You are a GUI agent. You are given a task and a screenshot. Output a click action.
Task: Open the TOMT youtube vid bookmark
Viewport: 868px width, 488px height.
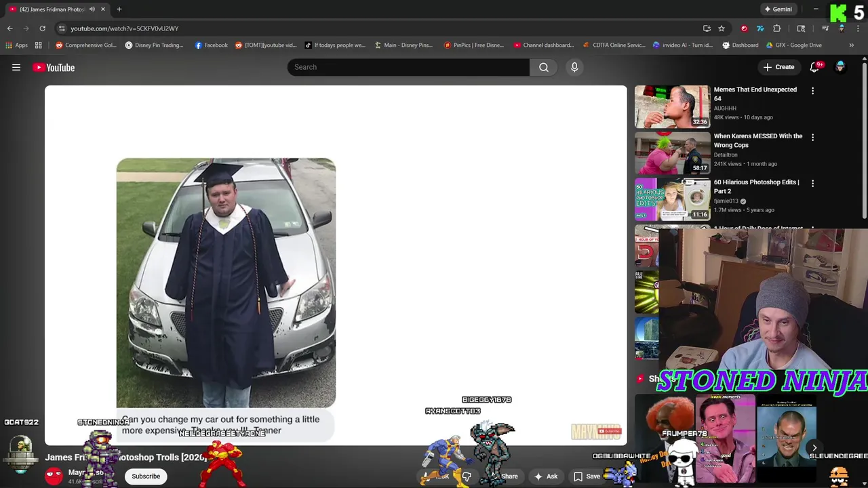(266, 45)
